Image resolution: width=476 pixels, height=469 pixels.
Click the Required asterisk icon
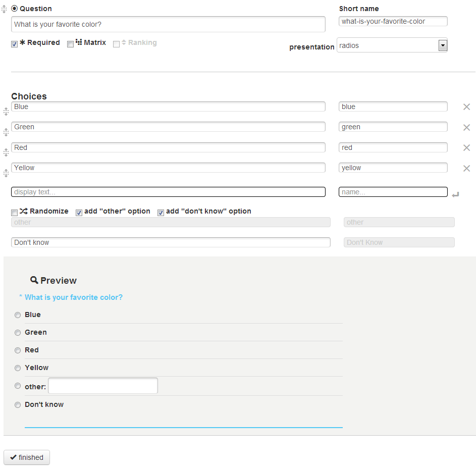click(x=23, y=42)
